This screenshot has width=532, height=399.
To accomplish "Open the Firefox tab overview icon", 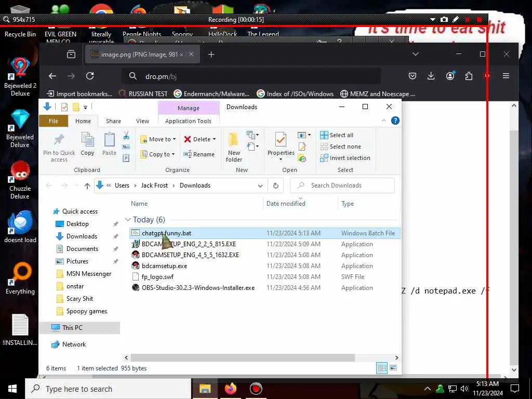I will coord(71,54).
